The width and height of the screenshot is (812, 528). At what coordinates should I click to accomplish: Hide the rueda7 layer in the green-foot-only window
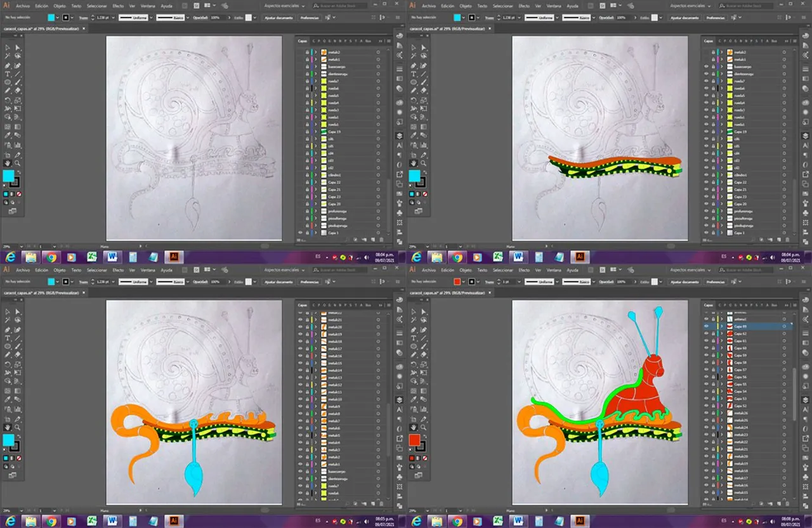pos(706,81)
